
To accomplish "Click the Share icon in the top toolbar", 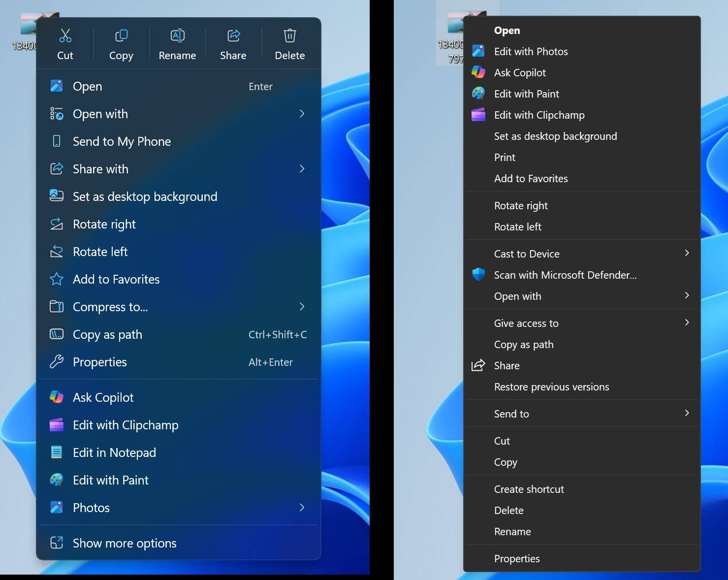I will click(x=233, y=35).
